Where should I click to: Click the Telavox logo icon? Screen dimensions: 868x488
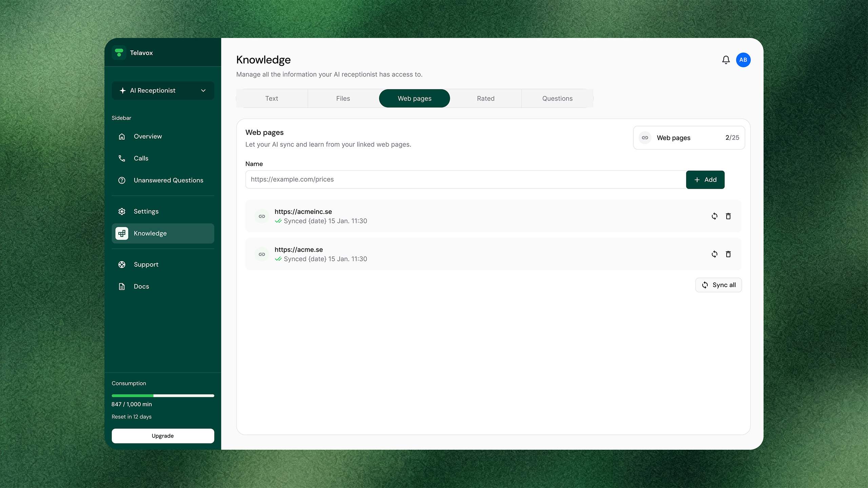119,53
